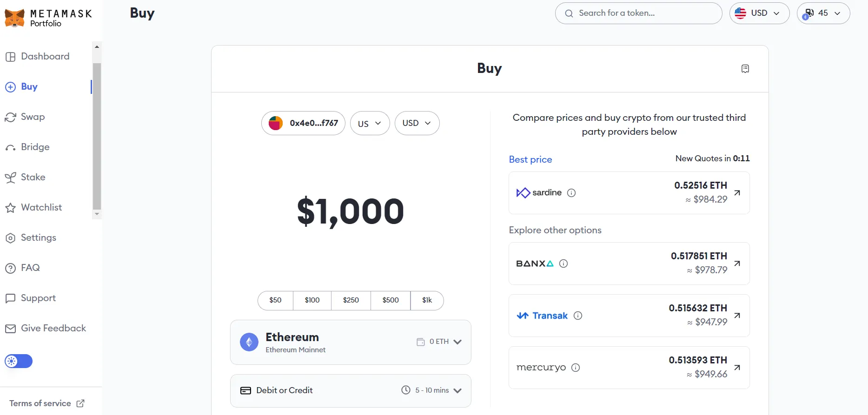Open sardine quote arrow icon
This screenshot has height=415, width=868.
(x=737, y=193)
